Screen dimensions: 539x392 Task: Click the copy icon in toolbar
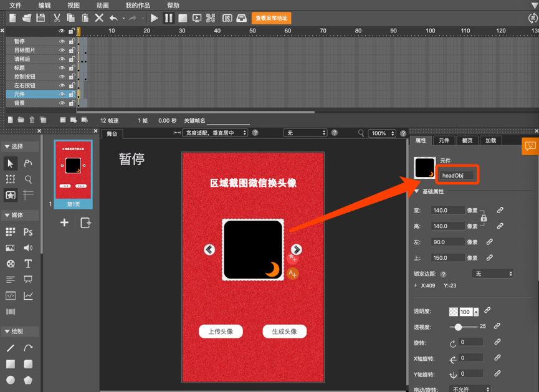(x=71, y=18)
